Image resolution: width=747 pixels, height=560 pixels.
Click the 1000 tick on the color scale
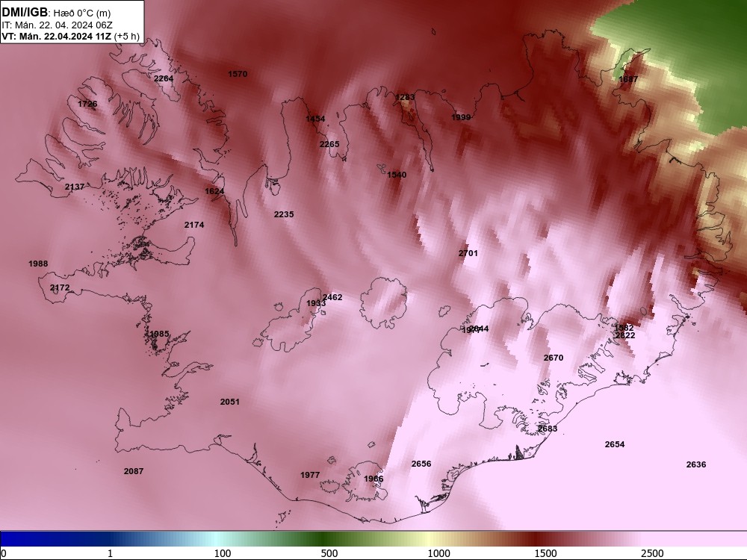pos(438,553)
